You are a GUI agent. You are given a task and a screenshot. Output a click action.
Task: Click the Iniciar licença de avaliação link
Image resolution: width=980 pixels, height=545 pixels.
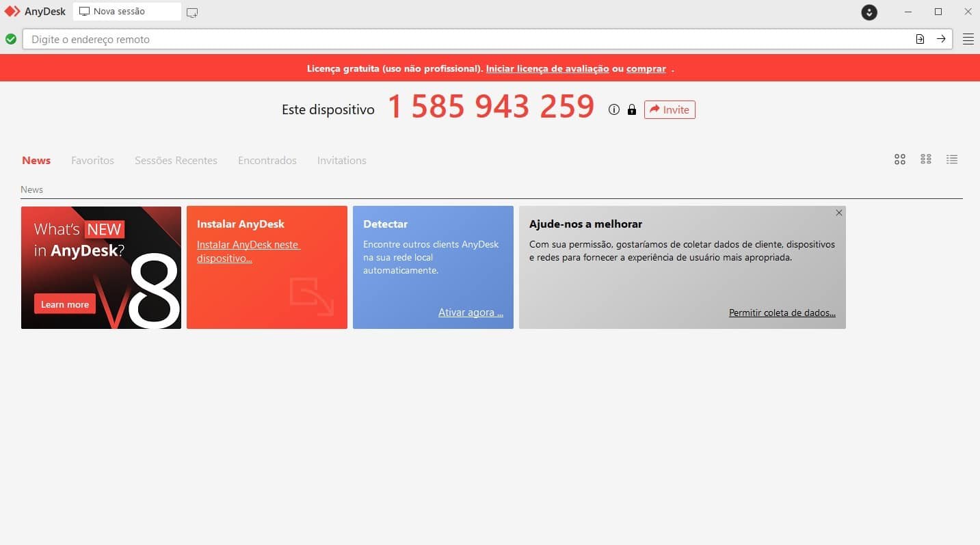coord(547,68)
